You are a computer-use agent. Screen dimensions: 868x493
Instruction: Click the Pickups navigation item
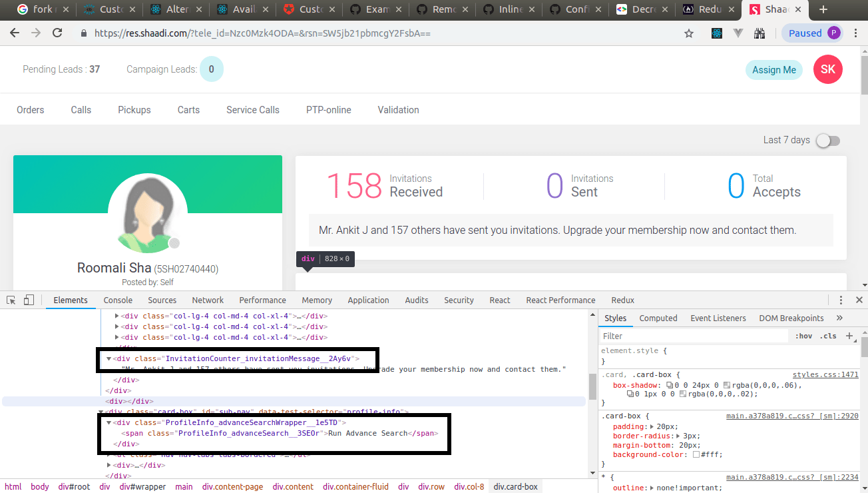[x=134, y=110]
